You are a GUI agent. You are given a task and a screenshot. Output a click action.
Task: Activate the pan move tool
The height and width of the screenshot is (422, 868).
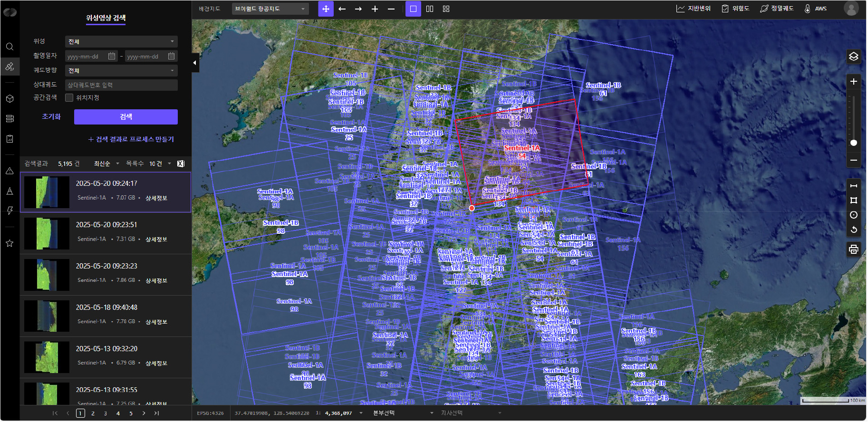pos(326,9)
